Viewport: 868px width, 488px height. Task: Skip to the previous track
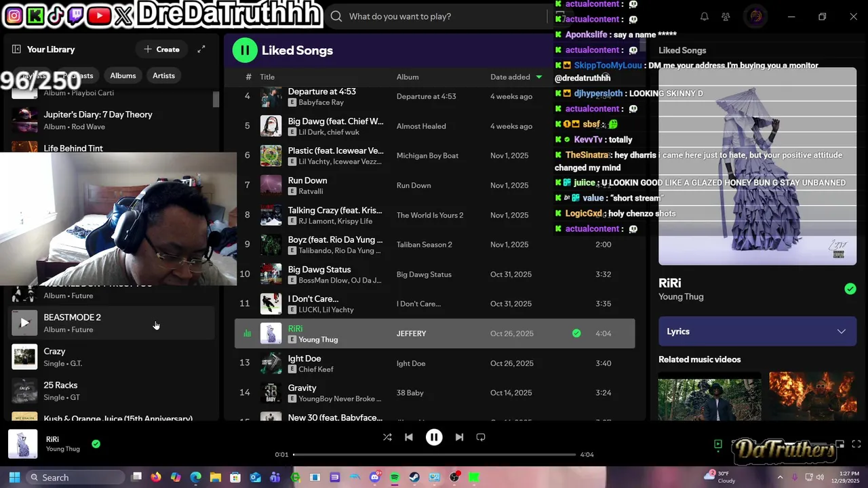pos(409,437)
